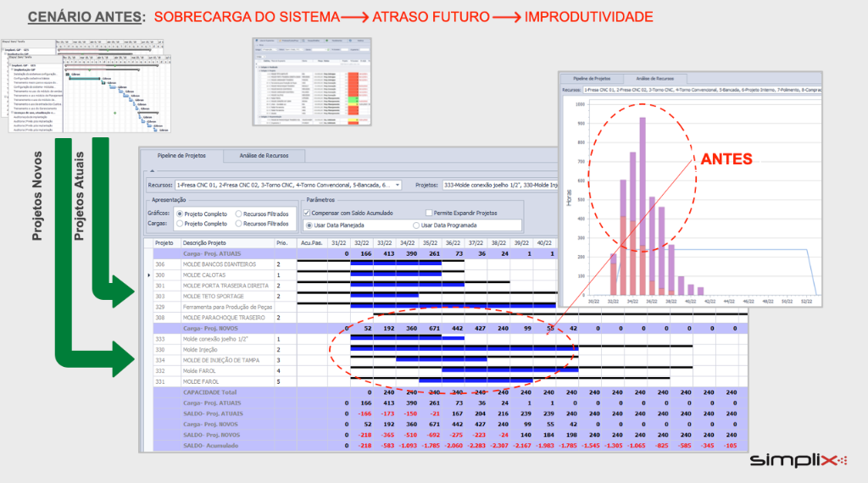Click the 36/22 week column header

pyautogui.click(x=453, y=243)
